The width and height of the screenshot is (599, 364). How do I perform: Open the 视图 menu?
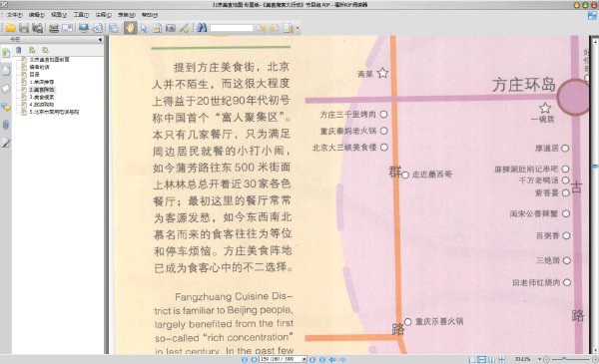[x=59, y=15]
